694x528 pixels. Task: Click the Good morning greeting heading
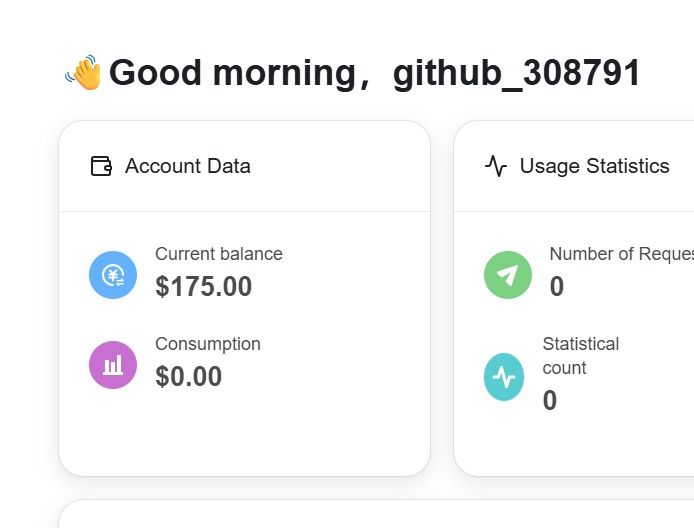[x=374, y=73]
